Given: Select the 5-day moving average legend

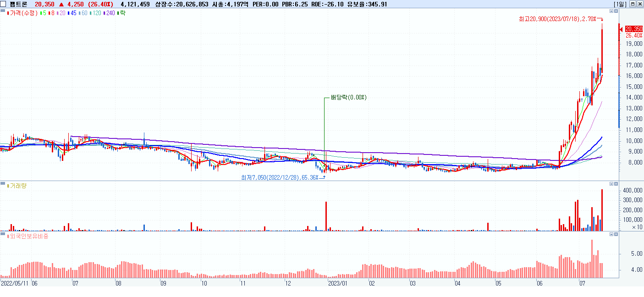Looking at the screenshot, I should (x=43, y=13).
